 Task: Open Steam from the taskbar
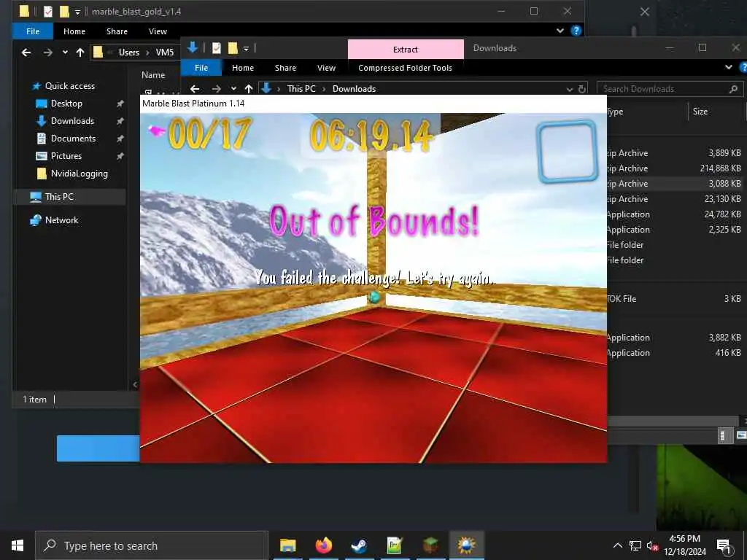click(359, 545)
